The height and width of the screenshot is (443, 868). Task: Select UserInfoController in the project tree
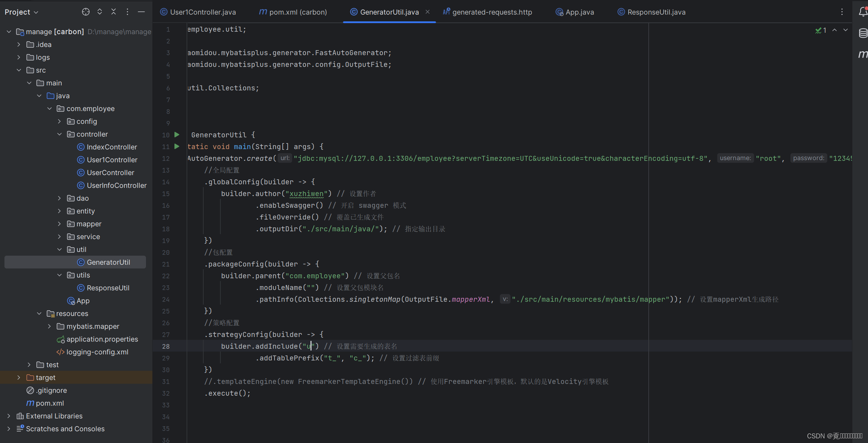pos(116,185)
